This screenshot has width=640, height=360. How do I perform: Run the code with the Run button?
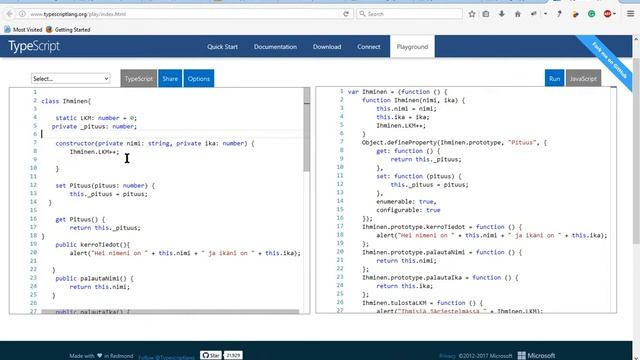(x=554, y=78)
